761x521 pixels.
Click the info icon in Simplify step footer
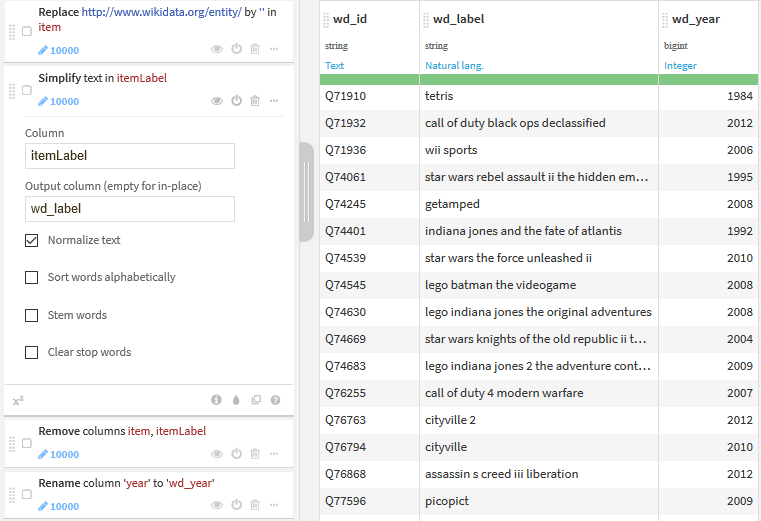tap(216, 400)
